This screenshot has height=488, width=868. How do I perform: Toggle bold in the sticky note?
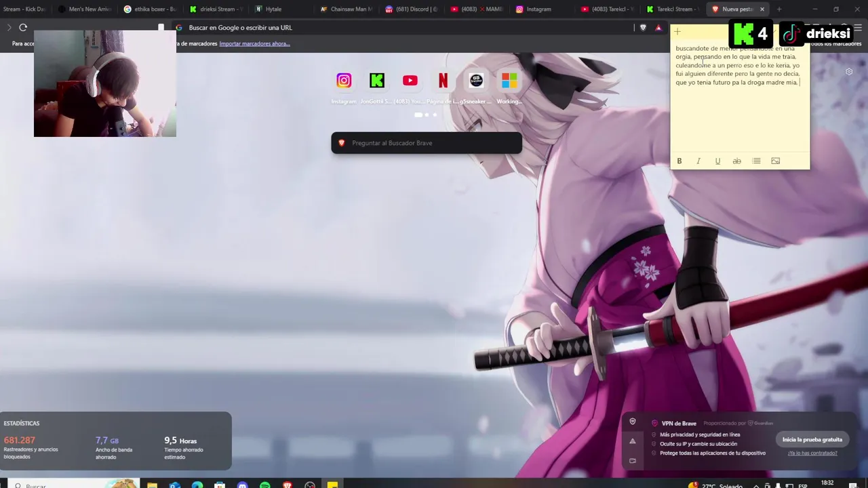pos(679,161)
